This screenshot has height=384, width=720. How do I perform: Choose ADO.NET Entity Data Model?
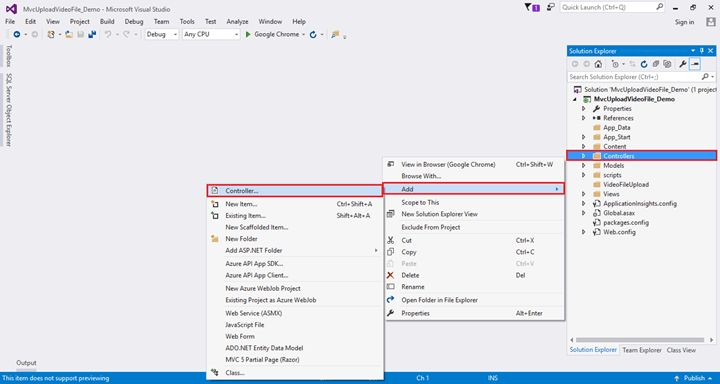point(294,348)
